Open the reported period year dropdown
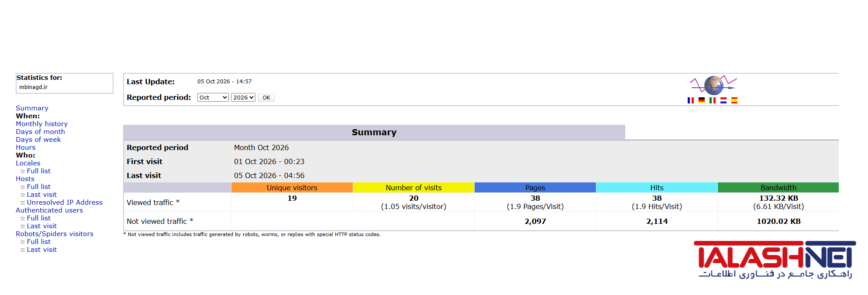This screenshot has height=295, width=868. pos(243,97)
